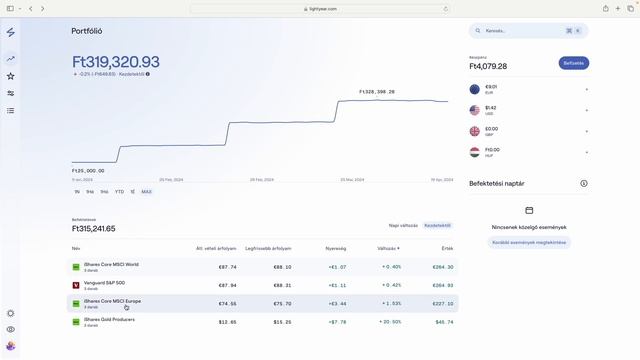Click the GBP flag icon
The image size is (640, 360).
[475, 131]
